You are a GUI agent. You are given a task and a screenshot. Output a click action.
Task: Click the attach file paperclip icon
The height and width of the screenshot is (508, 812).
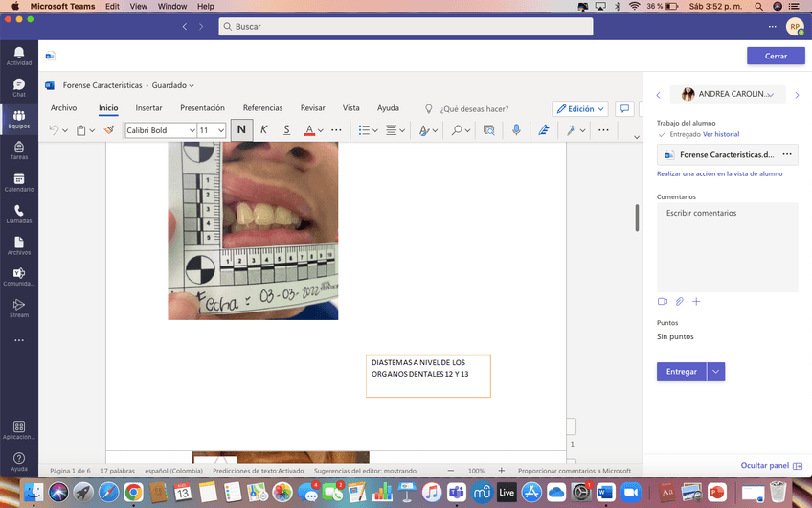click(x=680, y=302)
